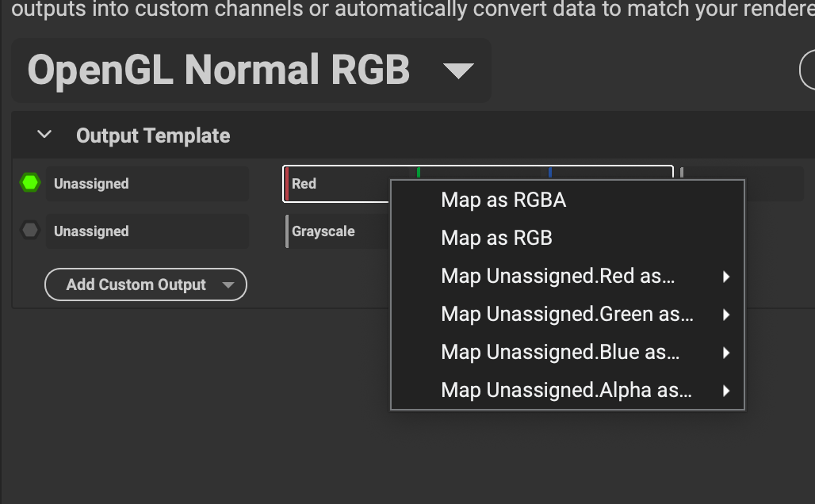The image size is (815, 504).
Task: Open the OpenGL Normal RGB preset dropdown
Action: pos(251,71)
